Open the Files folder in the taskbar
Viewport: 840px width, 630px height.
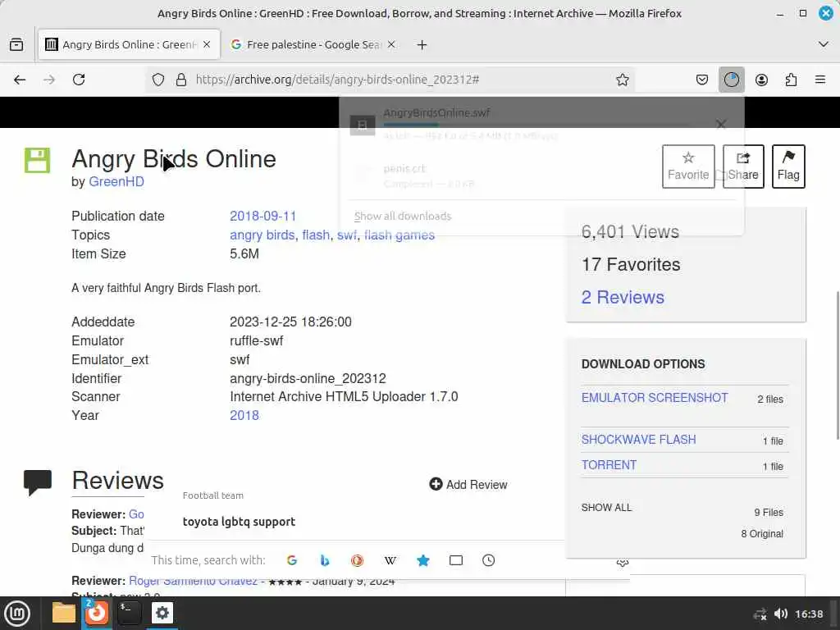(64, 613)
